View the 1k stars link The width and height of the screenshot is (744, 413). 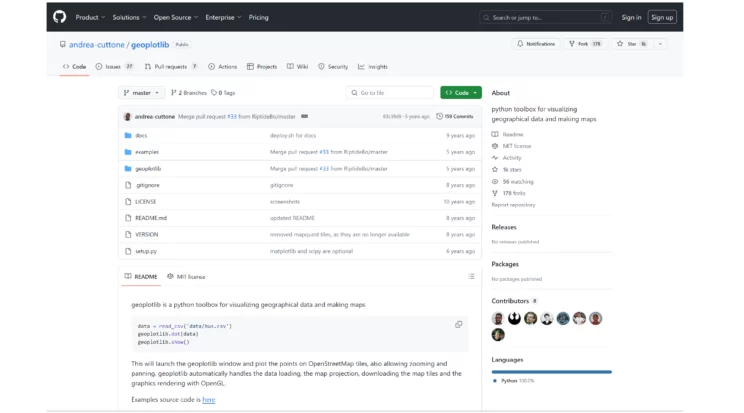pyautogui.click(x=507, y=169)
